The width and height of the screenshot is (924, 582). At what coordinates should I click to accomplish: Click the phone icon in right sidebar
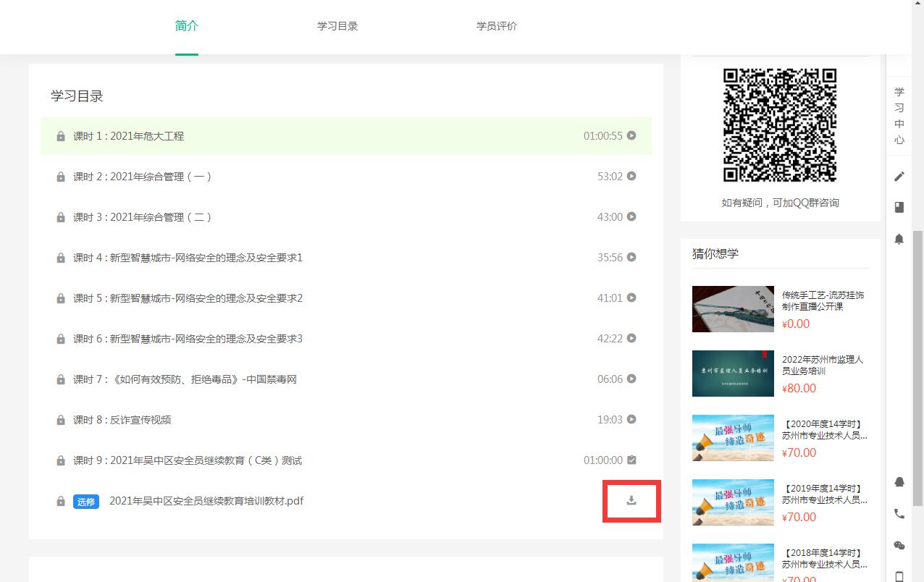899,514
